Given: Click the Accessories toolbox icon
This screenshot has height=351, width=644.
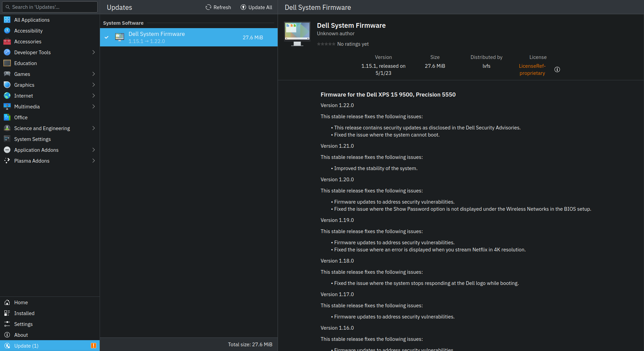Looking at the screenshot, I should pyautogui.click(x=7, y=42).
